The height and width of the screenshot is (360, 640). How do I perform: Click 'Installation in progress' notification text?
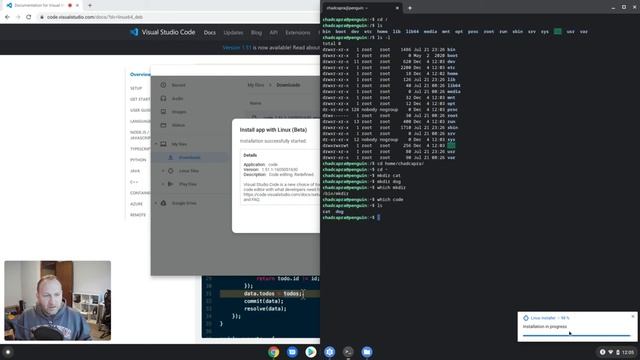(x=545, y=327)
